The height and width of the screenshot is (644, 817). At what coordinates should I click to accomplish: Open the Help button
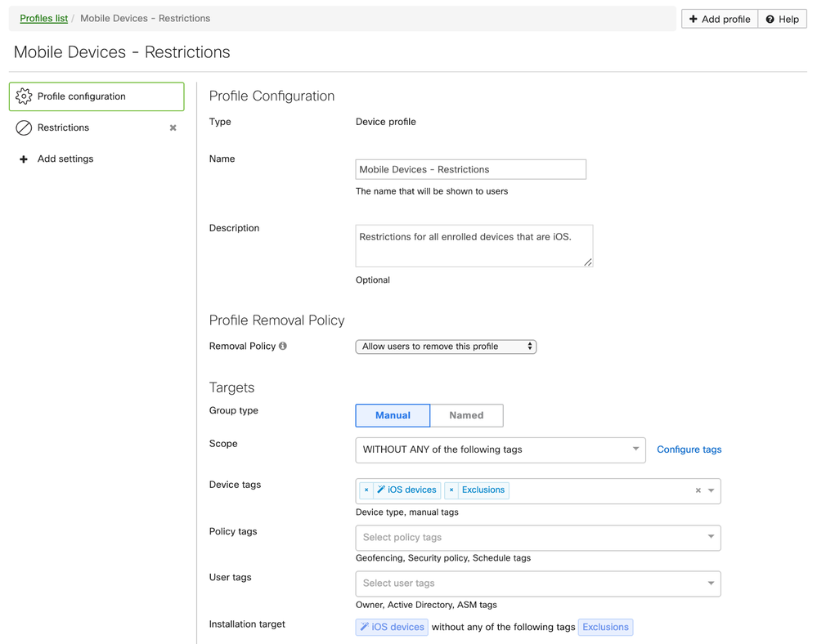[782, 19]
